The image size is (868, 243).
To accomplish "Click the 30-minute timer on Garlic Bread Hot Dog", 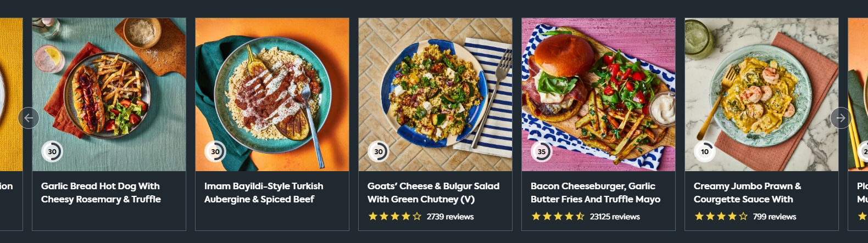I will [52, 151].
